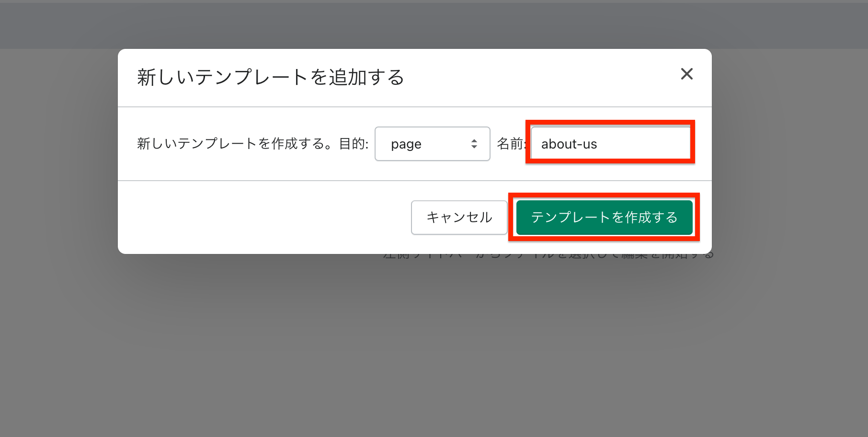Open the "page" template type dropdown
The image size is (868, 437).
click(x=432, y=144)
